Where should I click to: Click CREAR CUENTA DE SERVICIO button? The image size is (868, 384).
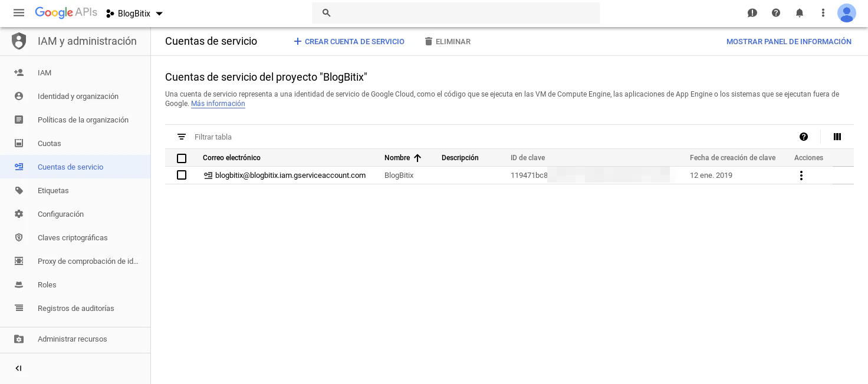tap(349, 41)
